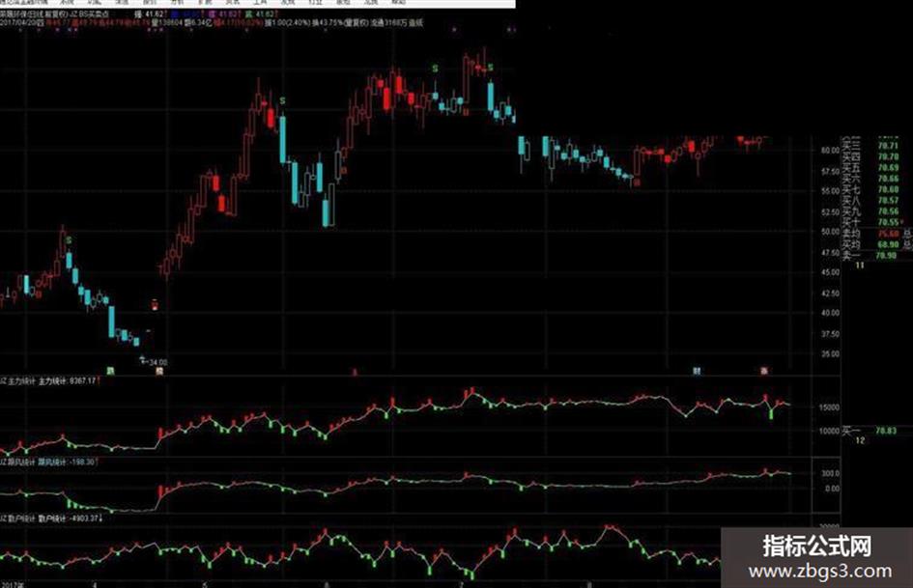The image size is (913, 588).
Task: Select the 70.57 price in the order list
Action: tap(888, 200)
